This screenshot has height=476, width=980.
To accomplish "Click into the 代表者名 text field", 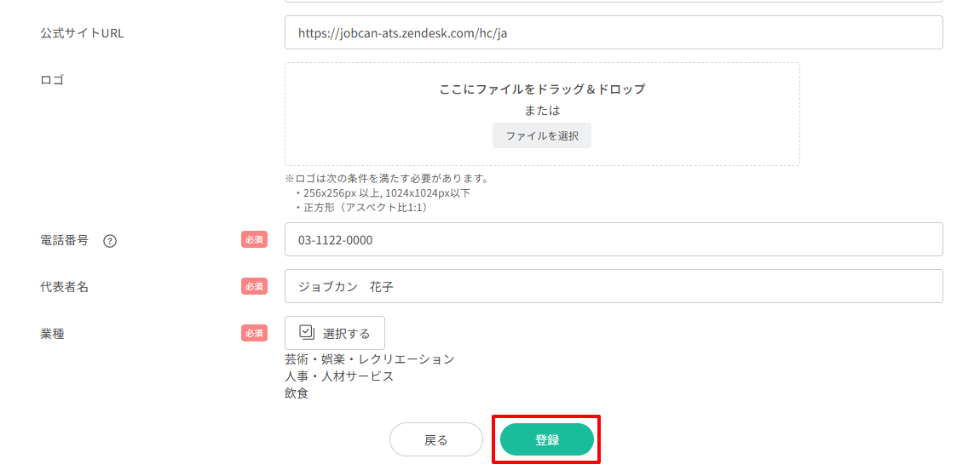I will (x=613, y=287).
